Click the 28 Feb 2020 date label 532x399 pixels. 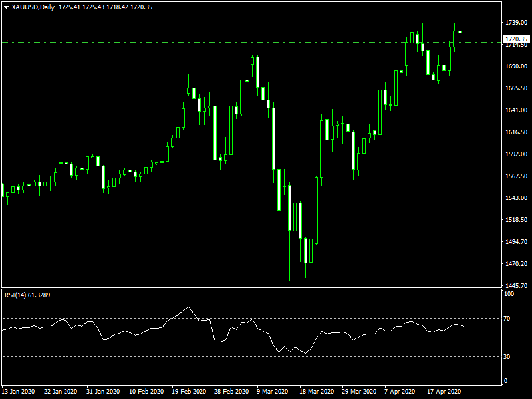click(231, 392)
